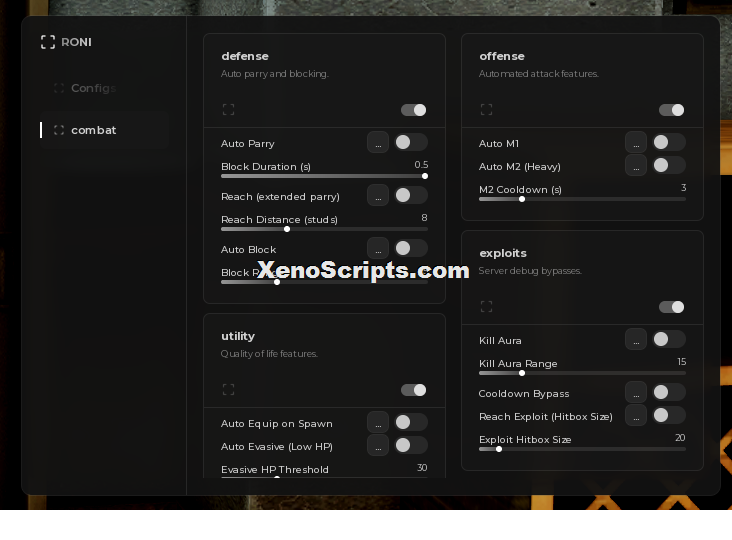
Task: Click 'Quality of life features.' description text
Action: (x=269, y=354)
